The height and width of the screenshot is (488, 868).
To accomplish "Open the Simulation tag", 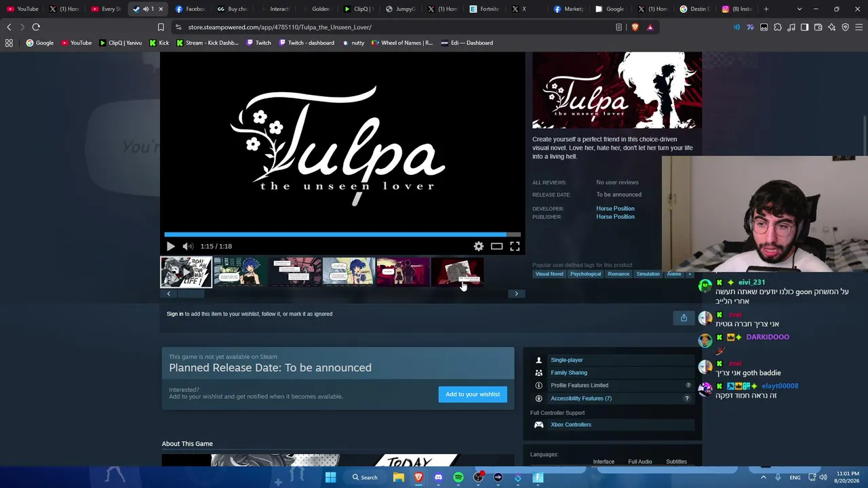I will [648, 274].
